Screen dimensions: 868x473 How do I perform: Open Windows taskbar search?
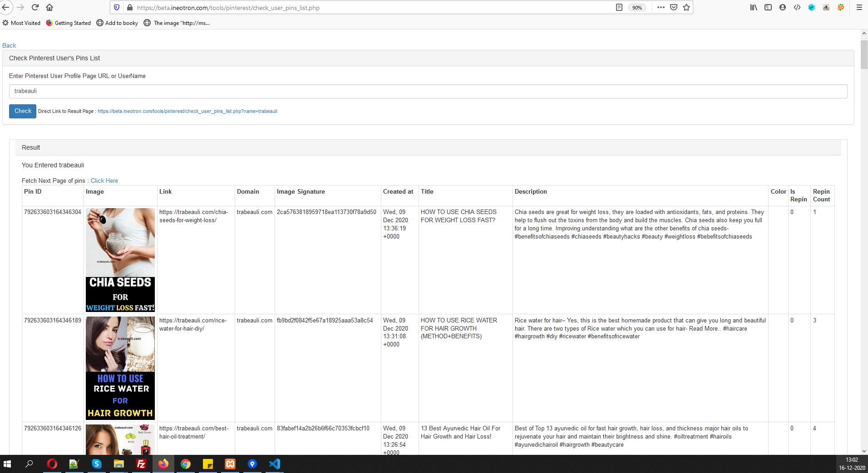point(29,464)
